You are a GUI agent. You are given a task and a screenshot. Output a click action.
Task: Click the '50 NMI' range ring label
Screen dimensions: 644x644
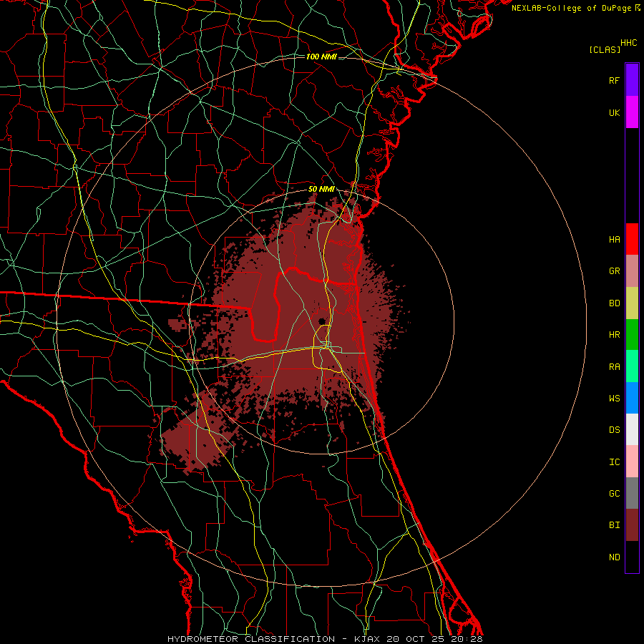point(321,190)
